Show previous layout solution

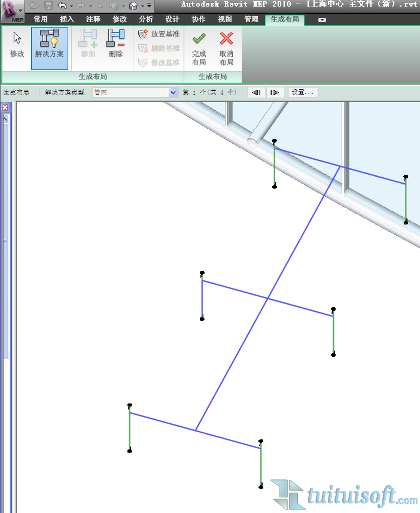(x=256, y=92)
